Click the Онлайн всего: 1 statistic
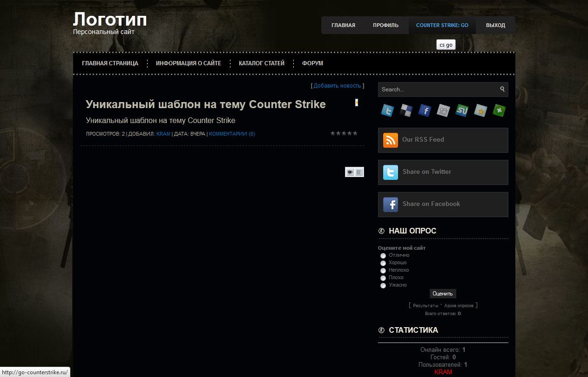Screen dimensions: 588x377 443,350
